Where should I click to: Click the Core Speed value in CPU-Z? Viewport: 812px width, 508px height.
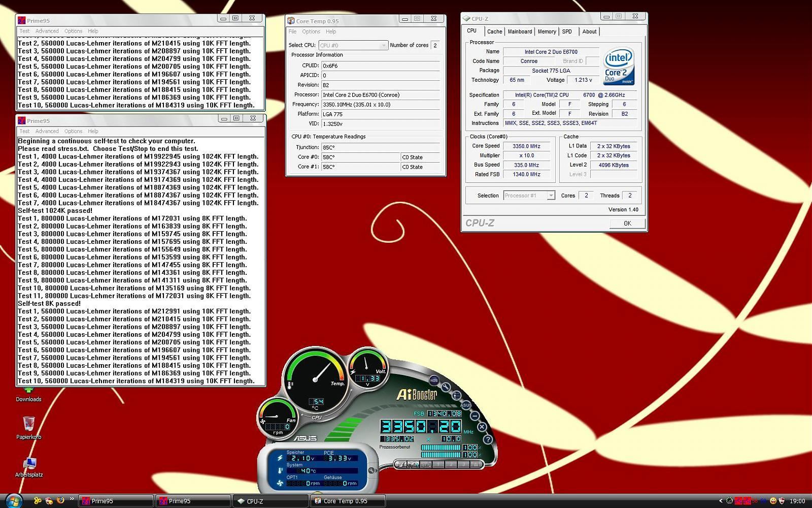526,146
